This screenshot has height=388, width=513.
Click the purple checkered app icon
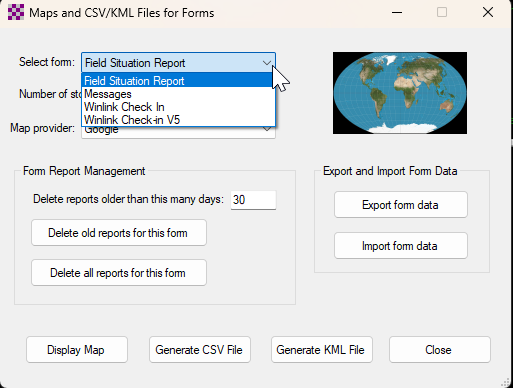click(16, 12)
